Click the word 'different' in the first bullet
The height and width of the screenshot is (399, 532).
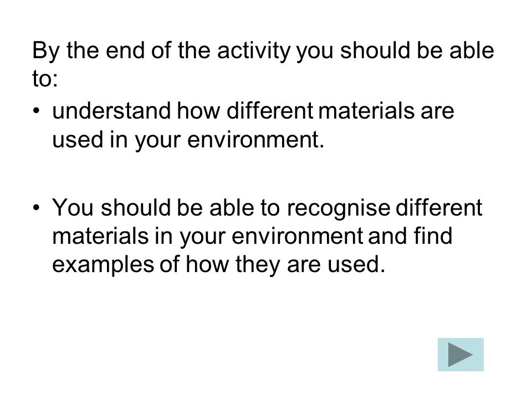point(270,111)
